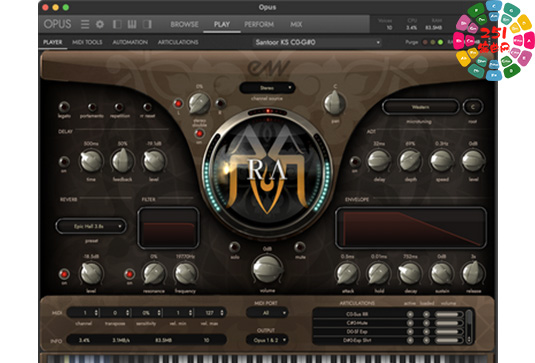Open the Stereo channel source dropdown
This screenshot has height=363, width=535.
pos(267,88)
